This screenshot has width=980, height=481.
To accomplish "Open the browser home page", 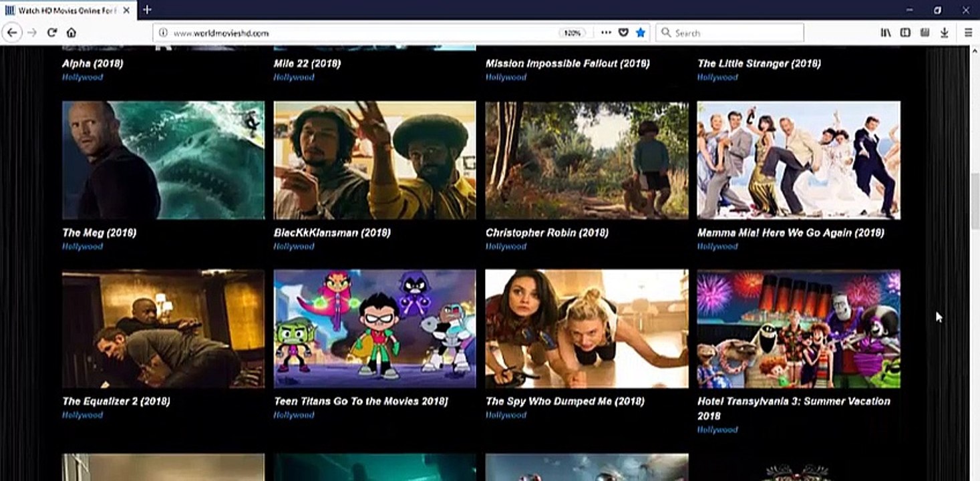I will 71,33.
